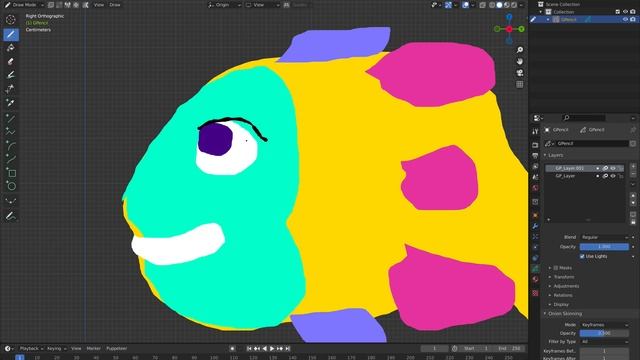
Task: Select the Polyline tool
Action: point(11,132)
